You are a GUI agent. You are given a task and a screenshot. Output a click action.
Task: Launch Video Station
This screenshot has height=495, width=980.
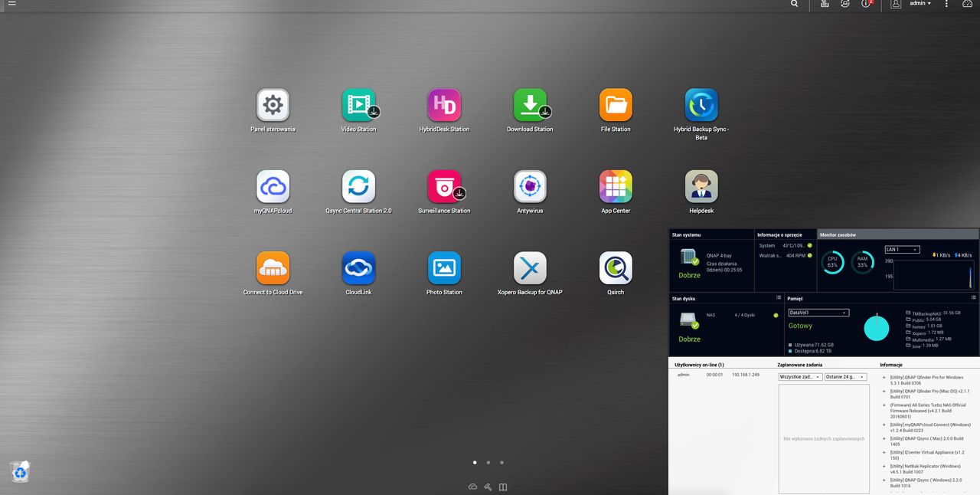point(358,105)
